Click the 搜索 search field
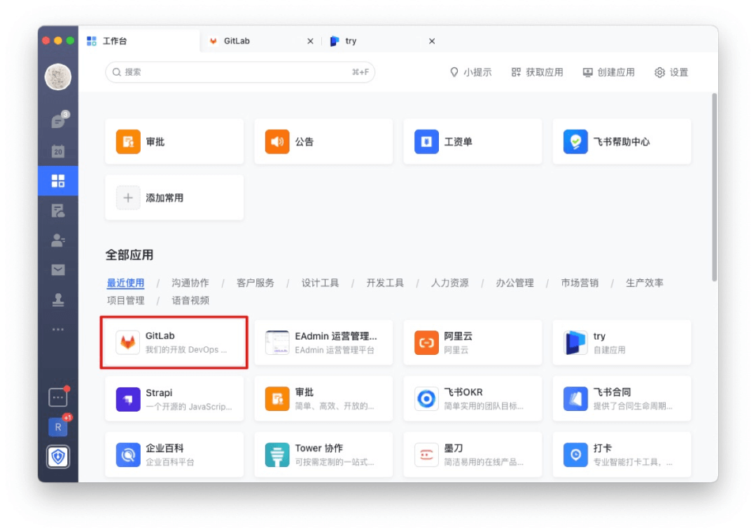This screenshot has height=532, width=756. [238, 72]
